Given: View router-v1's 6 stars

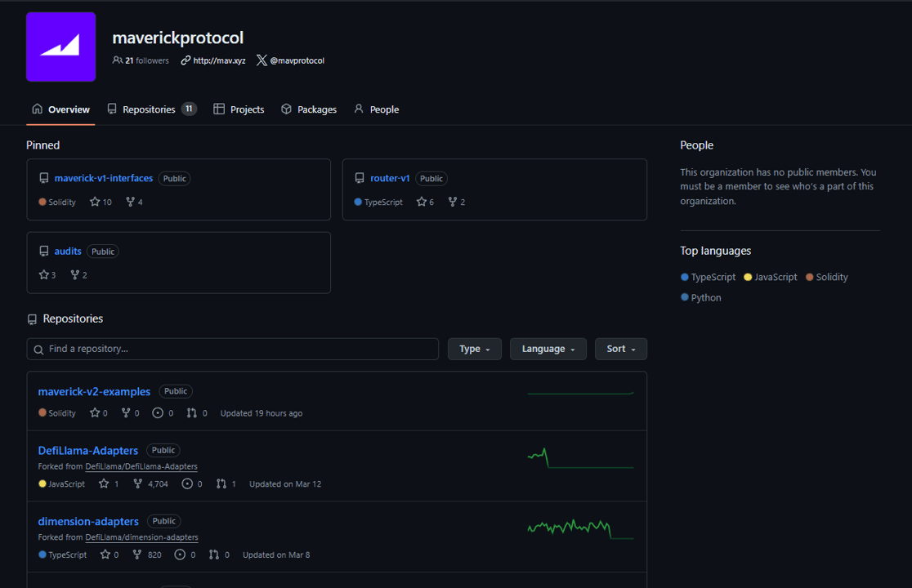Looking at the screenshot, I should pos(425,202).
